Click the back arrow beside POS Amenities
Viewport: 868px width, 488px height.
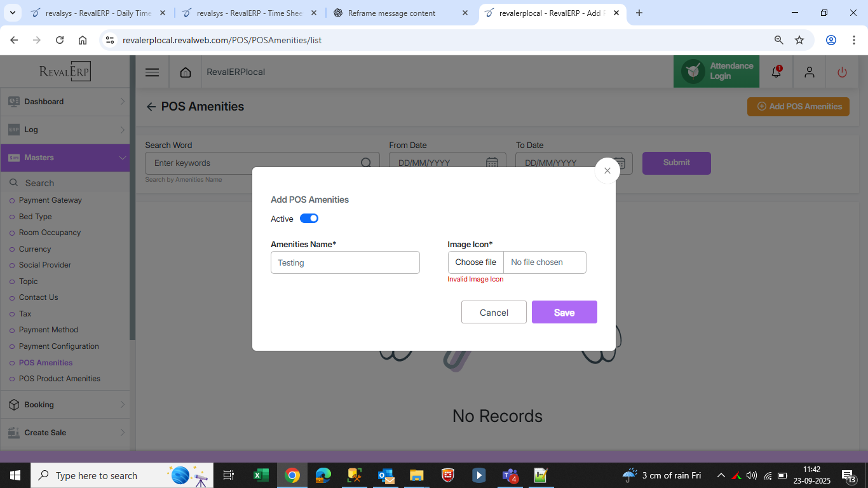(151, 107)
